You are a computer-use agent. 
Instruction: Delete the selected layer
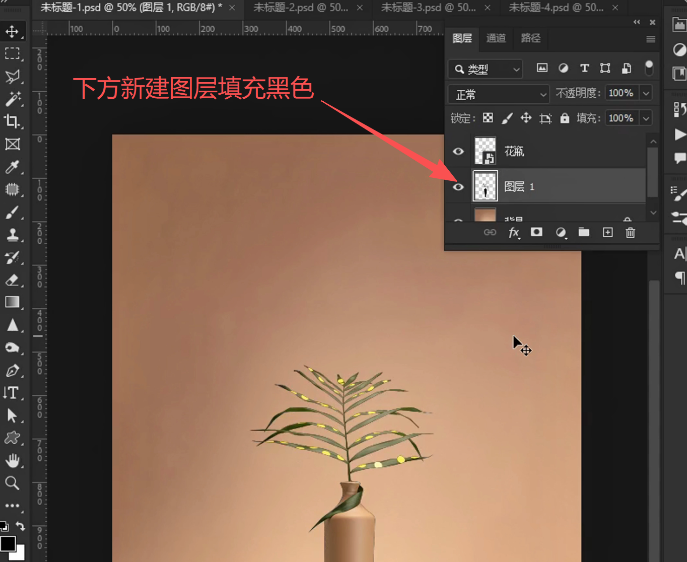(x=630, y=233)
